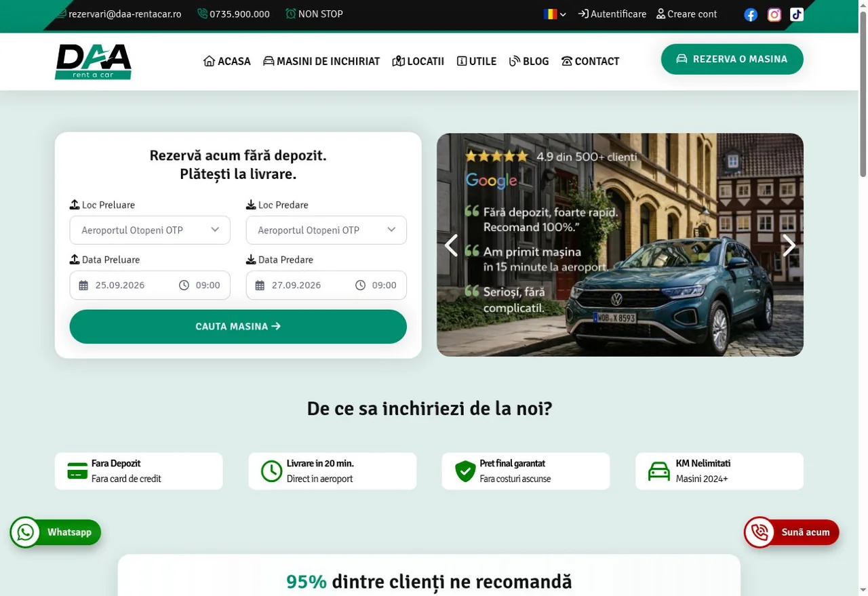The image size is (868, 596).
Task: Click the pickup time 09:00 value
Action: (208, 285)
